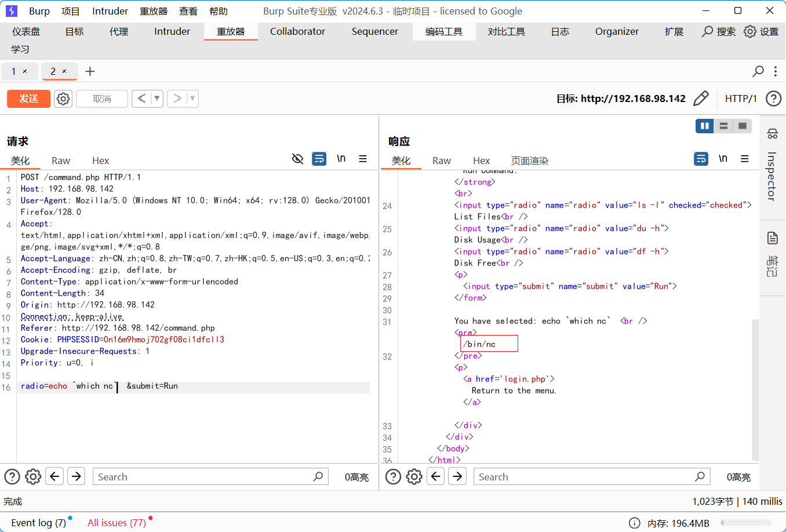Go to next match in response search
The image size is (786, 532).
pos(457,476)
